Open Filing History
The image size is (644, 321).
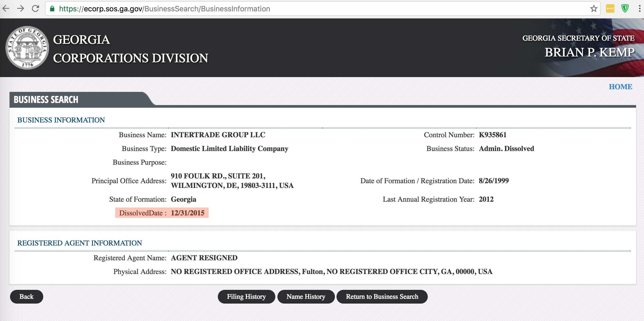coord(246,297)
